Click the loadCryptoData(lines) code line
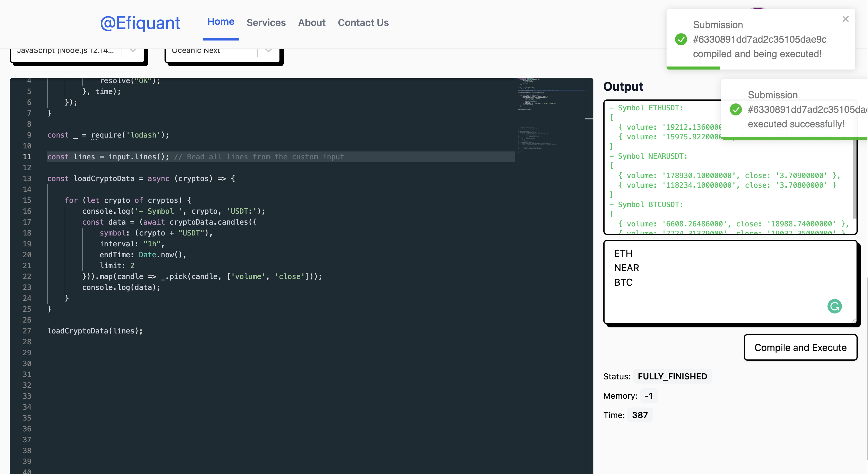868x474 pixels. tap(95, 331)
